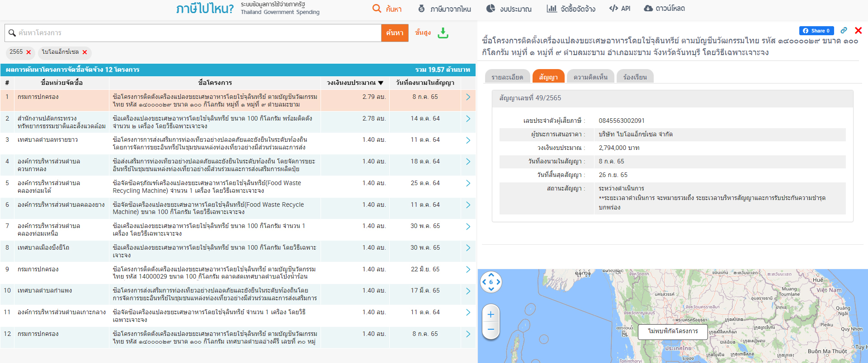Zoom out on the map
This screenshot has width=868, height=363.
pos(491,330)
